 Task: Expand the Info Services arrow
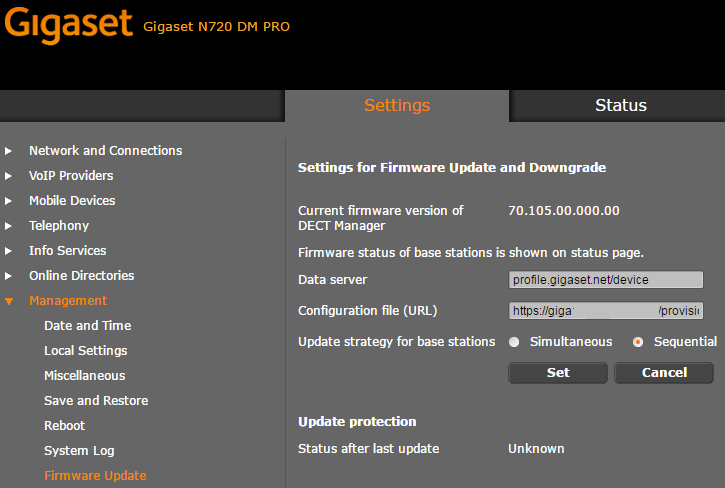click(8, 251)
